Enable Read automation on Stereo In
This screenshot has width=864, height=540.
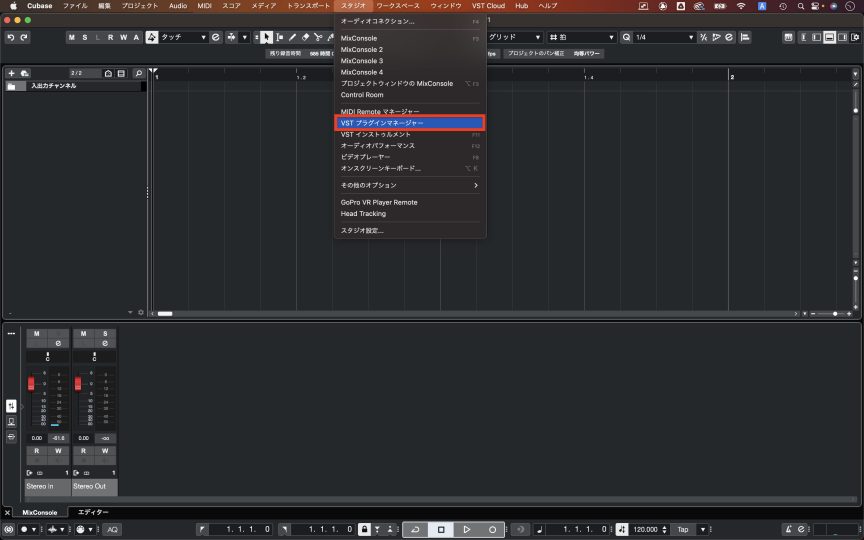coord(36,451)
